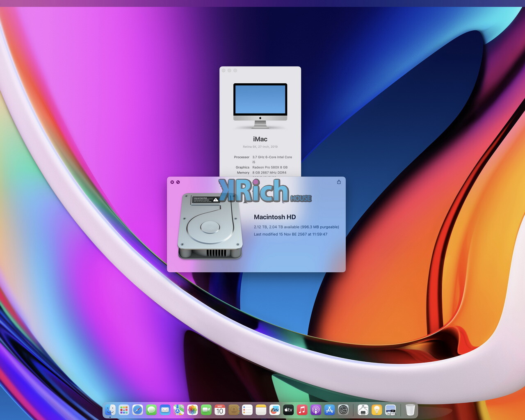525x420 pixels.
Task: Click the "8 GB 2667 MHz DDR4" value
Action: coord(269,173)
